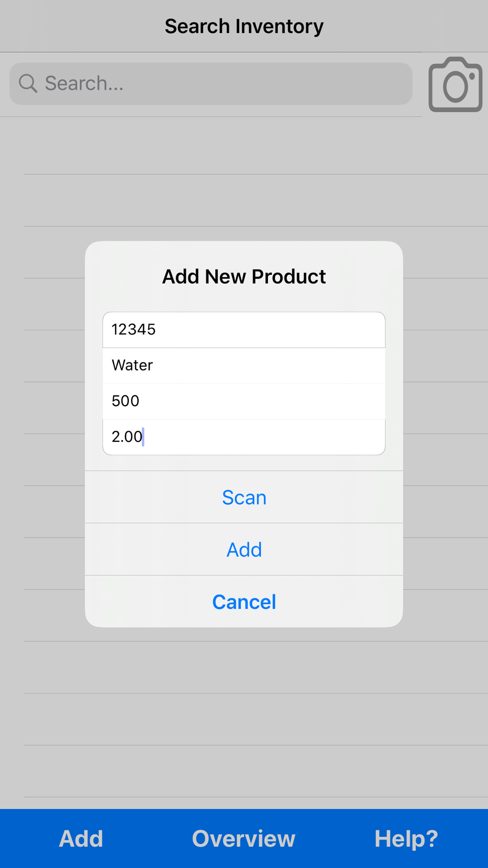Tap the magnifying glass search icon

click(x=28, y=83)
